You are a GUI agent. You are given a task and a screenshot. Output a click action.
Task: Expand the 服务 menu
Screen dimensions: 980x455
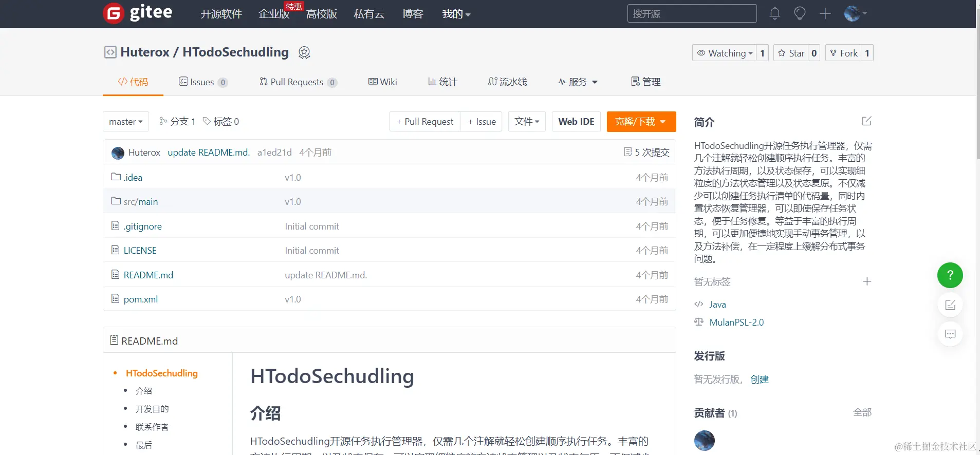pos(578,82)
